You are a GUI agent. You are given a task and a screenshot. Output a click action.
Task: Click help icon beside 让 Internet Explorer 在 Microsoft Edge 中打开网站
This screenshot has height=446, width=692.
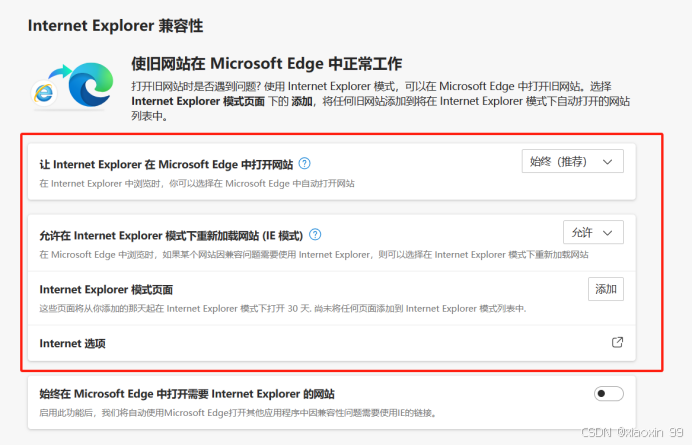(x=305, y=164)
